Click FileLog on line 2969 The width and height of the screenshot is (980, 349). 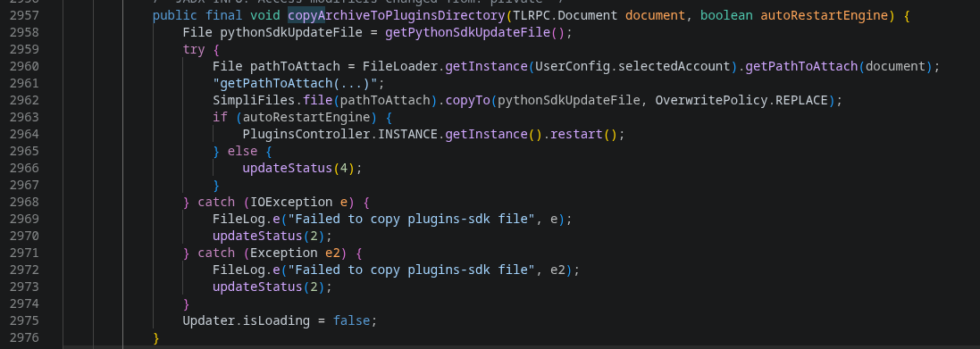(x=239, y=219)
